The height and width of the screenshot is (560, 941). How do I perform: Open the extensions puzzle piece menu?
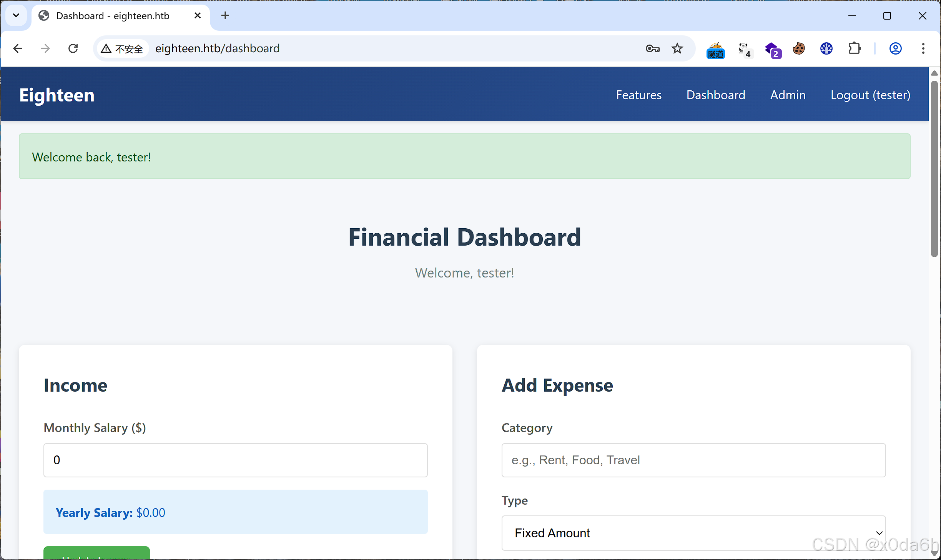tap(854, 48)
